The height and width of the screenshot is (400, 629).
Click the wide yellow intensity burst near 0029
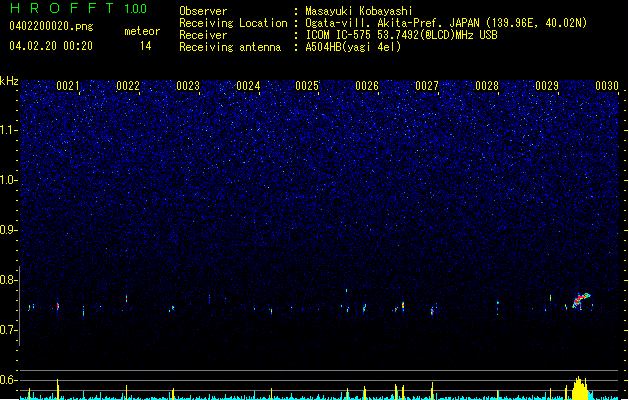tap(580, 388)
